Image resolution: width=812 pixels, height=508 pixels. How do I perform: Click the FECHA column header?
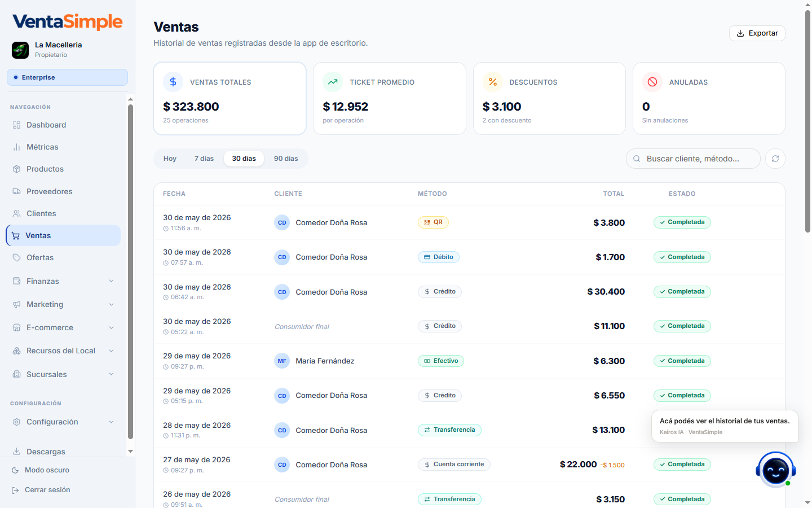(x=174, y=194)
